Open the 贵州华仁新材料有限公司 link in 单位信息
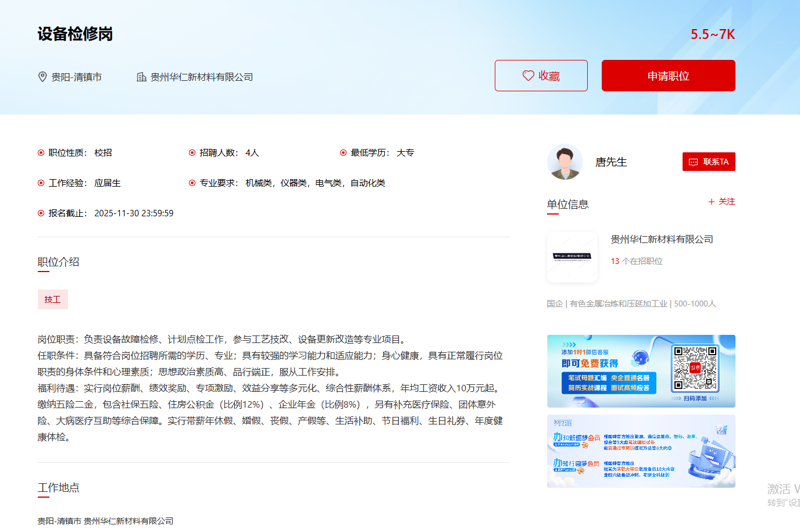The image size is (800, 532). tap(662, 240)
